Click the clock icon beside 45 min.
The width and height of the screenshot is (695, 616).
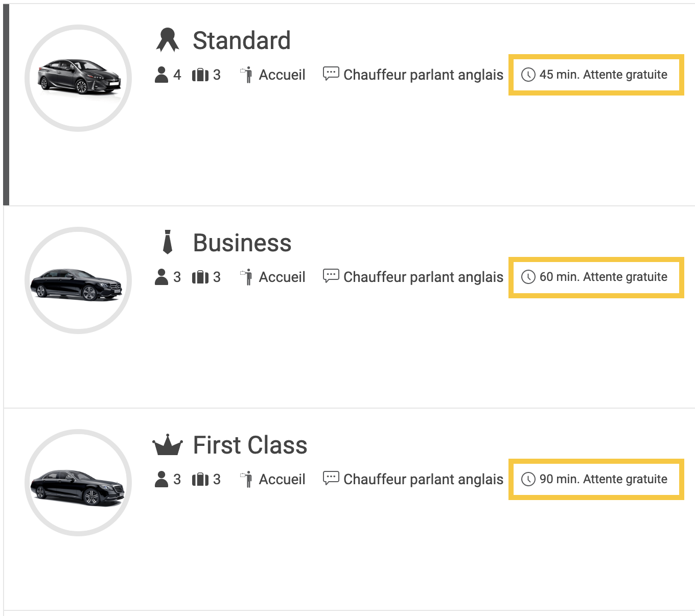[528, 75]
